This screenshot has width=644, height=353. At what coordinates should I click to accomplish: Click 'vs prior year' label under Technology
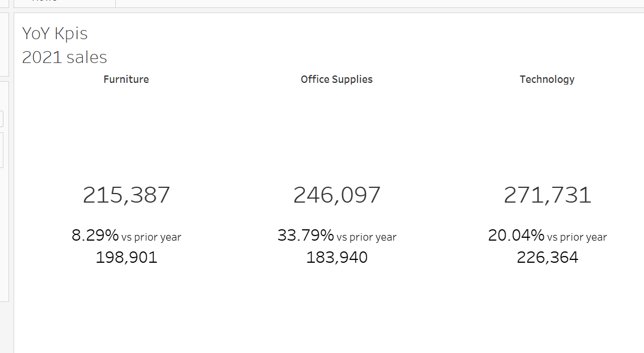point(577,237)
